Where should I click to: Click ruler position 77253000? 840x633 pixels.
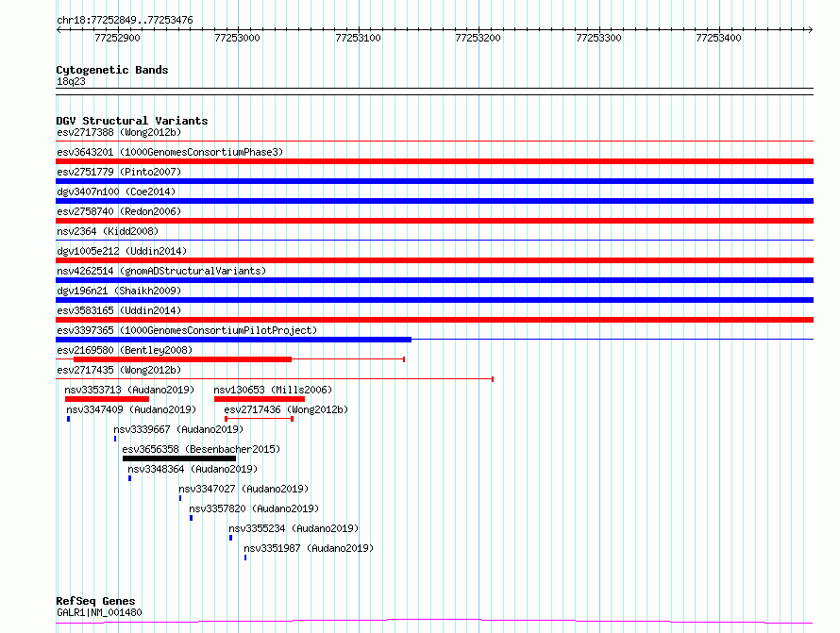237,38
